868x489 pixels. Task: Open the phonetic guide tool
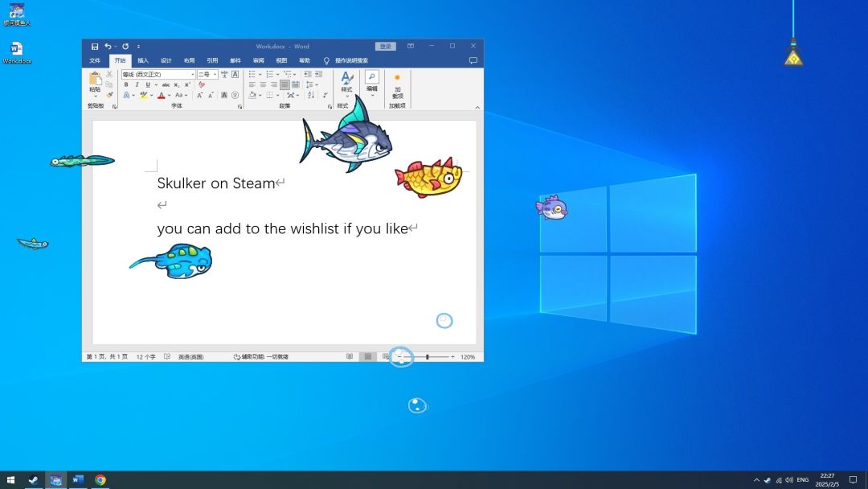(224, 74)
